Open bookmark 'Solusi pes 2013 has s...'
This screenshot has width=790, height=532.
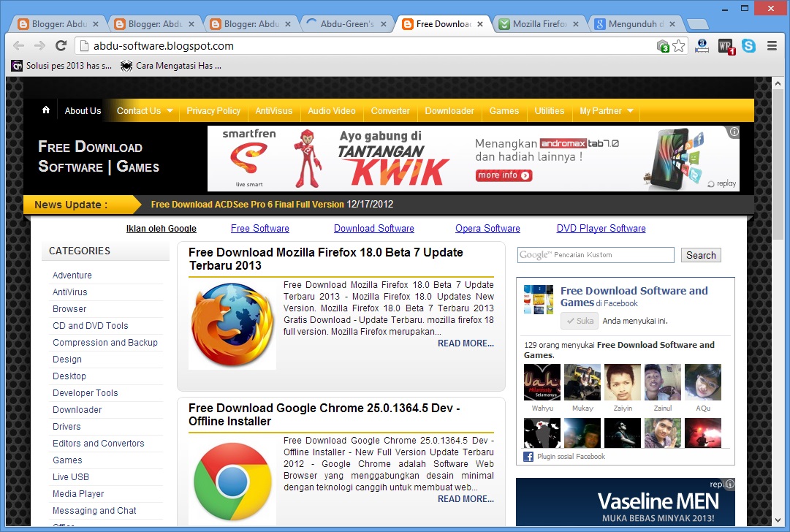pos(61,66)
